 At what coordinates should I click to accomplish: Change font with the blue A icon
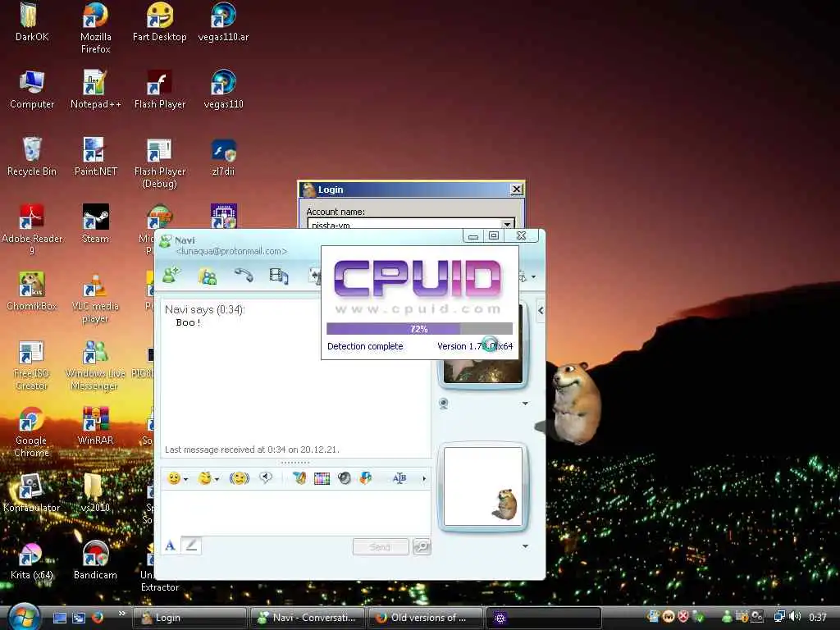pos(171,546)
